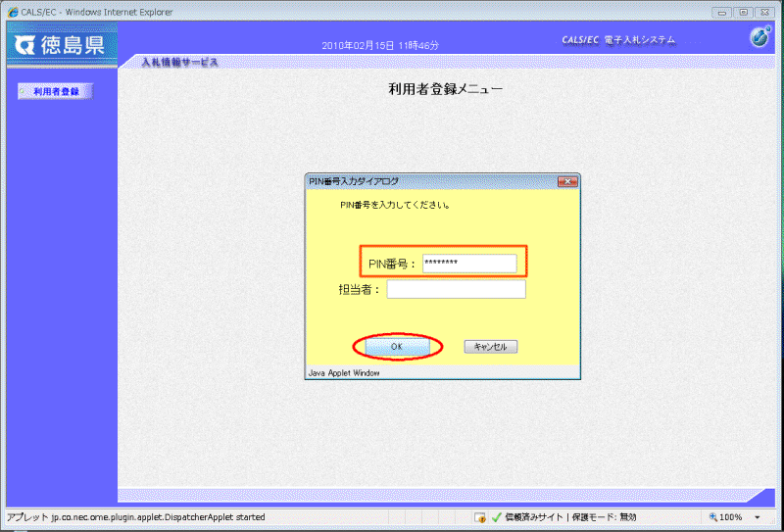Viewport: 784px width, 532px height.
Task: Click the security shield icon in status bar
Action: click(481, 516)
